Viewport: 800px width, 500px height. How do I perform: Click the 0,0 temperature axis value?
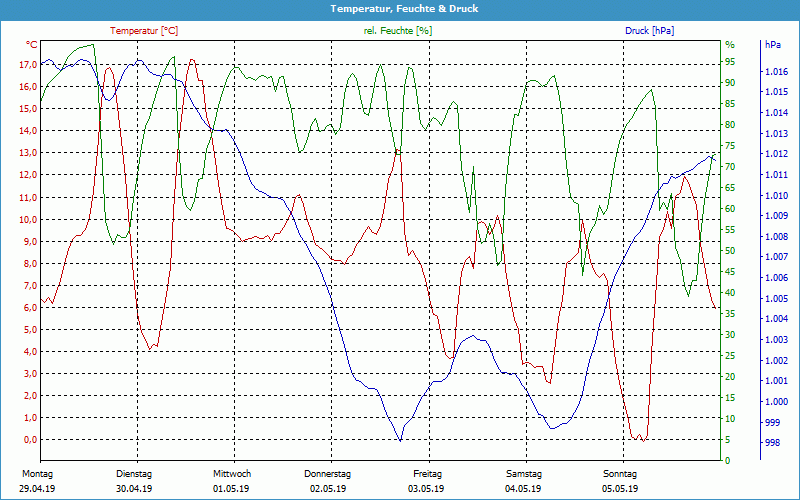point(31,439)
